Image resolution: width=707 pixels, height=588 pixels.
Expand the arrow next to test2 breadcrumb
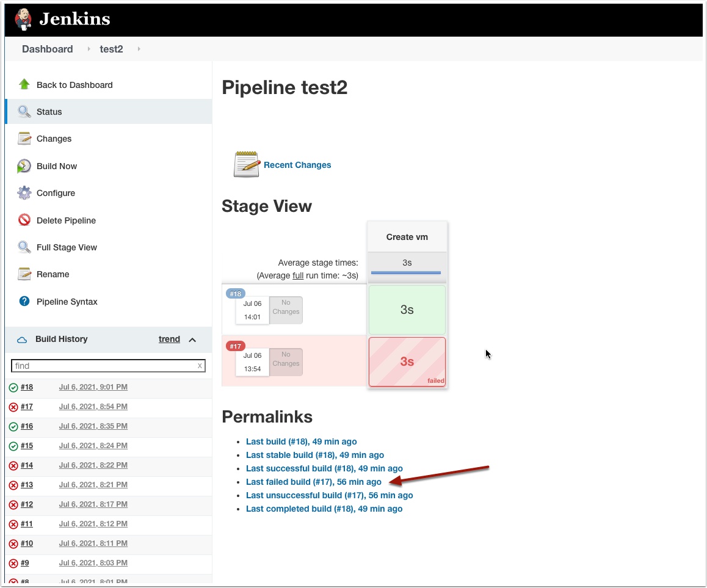point(139,49)
